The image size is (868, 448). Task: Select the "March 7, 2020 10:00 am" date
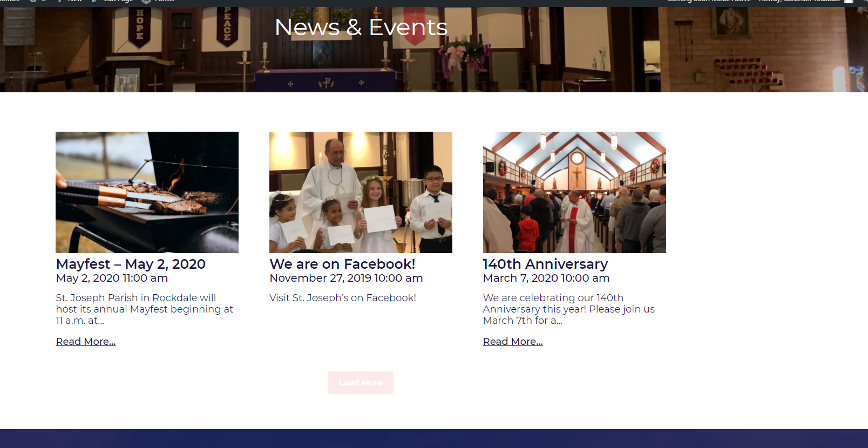(546, 278)
